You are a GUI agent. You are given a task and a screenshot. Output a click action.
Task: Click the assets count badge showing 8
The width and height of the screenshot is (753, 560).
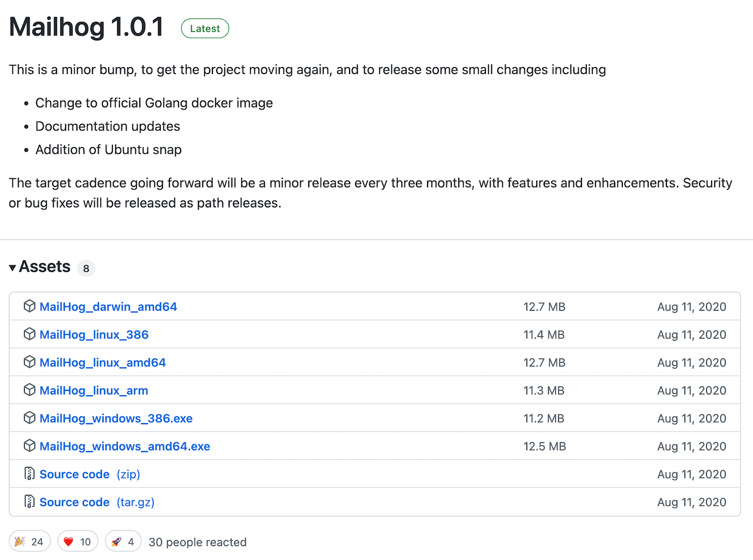86,268
